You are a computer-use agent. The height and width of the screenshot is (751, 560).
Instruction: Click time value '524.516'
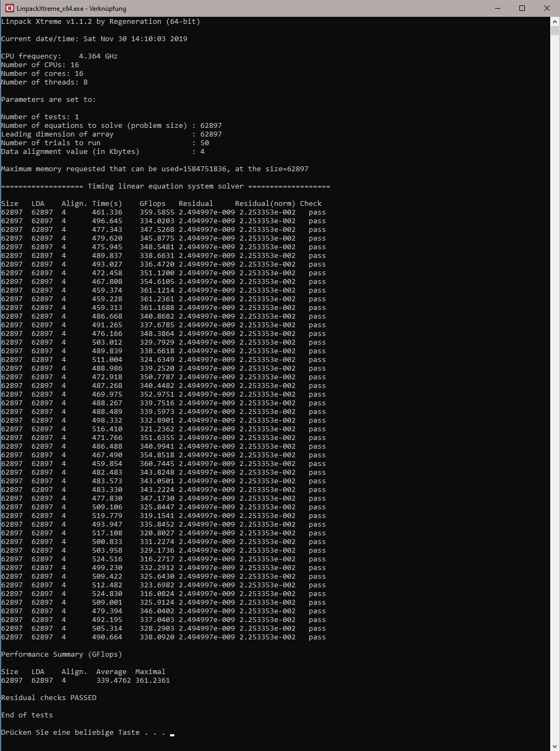pos(107,559)
